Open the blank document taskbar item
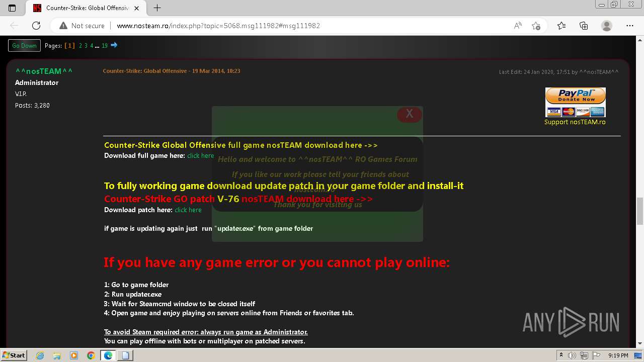This screenshot has width=644, height=362. 125,355
